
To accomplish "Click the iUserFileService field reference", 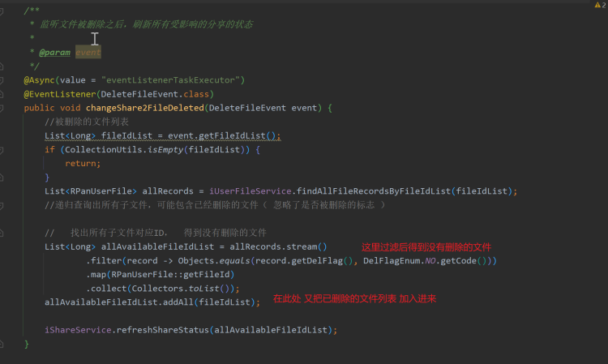I will [250, 191].
